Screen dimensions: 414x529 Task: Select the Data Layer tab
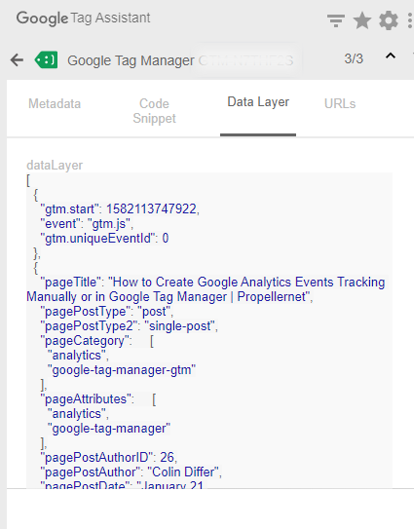[258, 102]
